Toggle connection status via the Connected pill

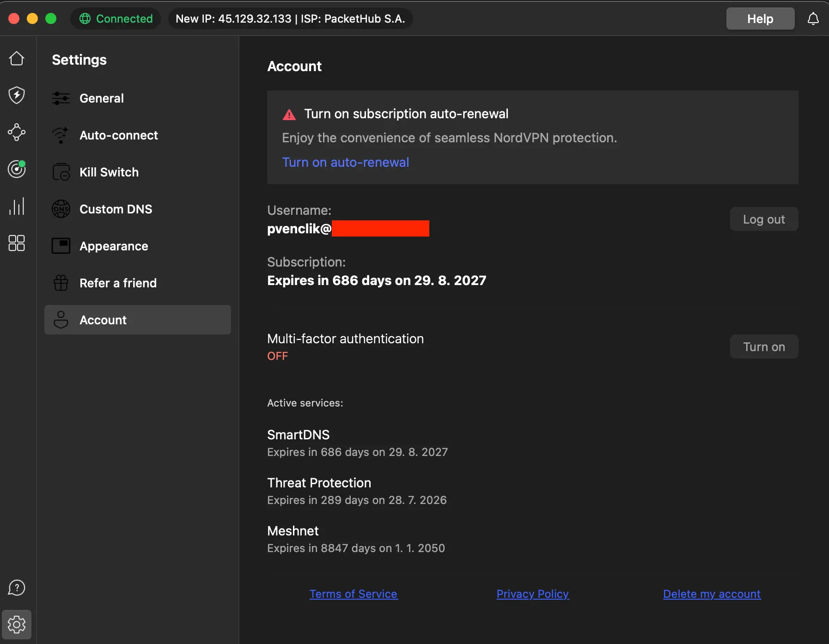click(116, 18)
